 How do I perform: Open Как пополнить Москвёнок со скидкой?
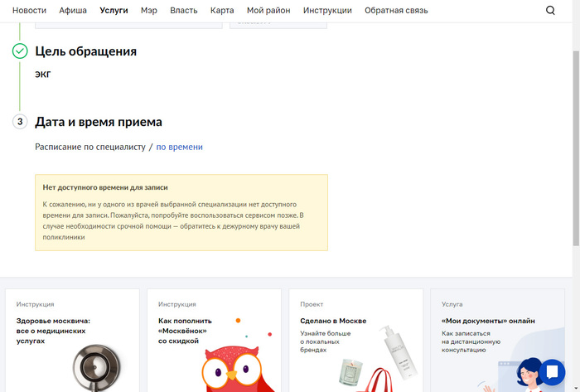tap(185, 330)
